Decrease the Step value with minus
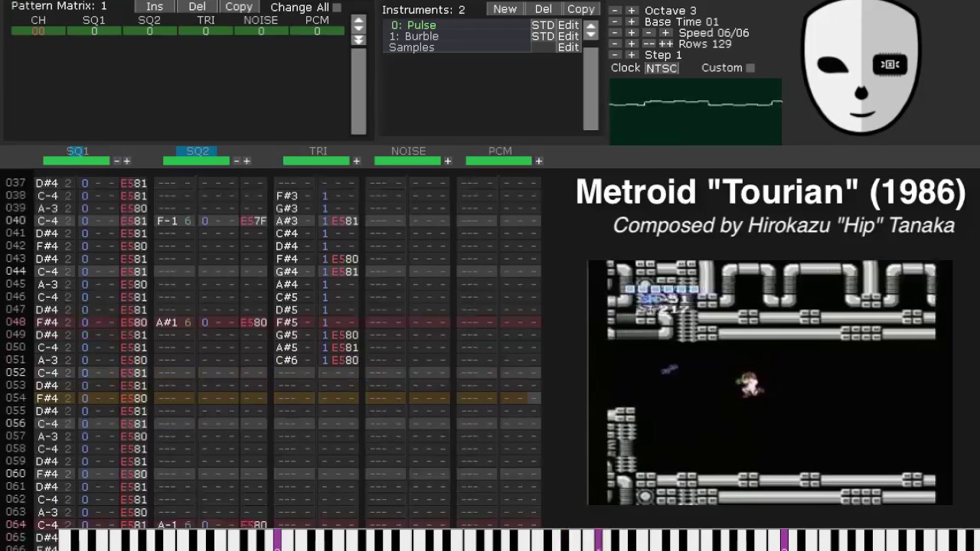980x551 pixels. point(615,55)
